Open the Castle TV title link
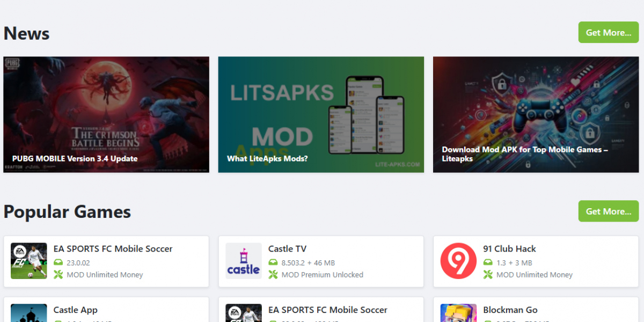This screenshot has height=322, width=644. [288, 249]
